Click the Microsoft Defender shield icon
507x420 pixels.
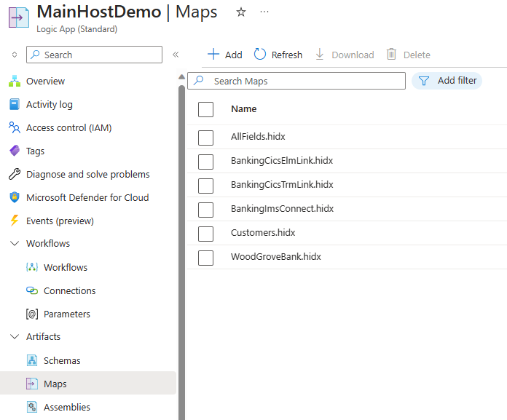tap(15, 197)
